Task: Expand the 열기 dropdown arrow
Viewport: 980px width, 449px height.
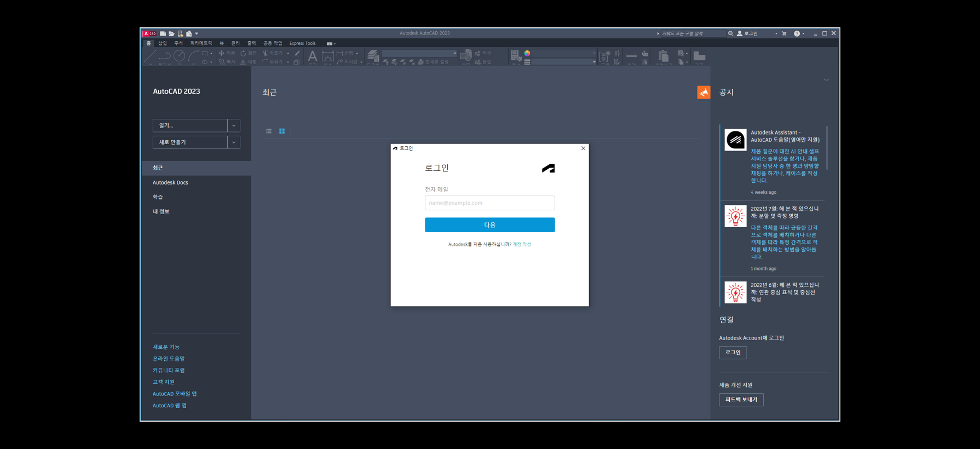Action: click(x=234, y=125)
